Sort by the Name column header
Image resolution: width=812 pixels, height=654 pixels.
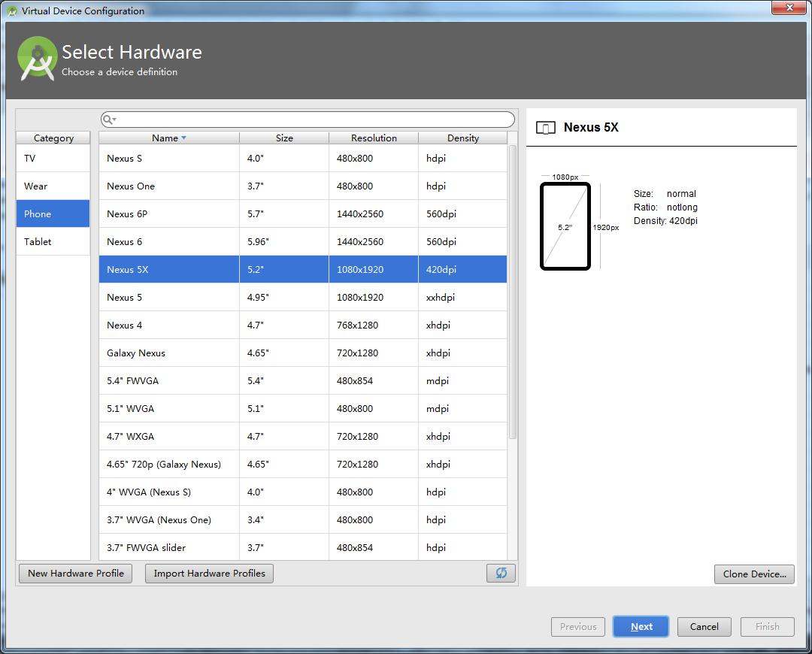(169, 138)
